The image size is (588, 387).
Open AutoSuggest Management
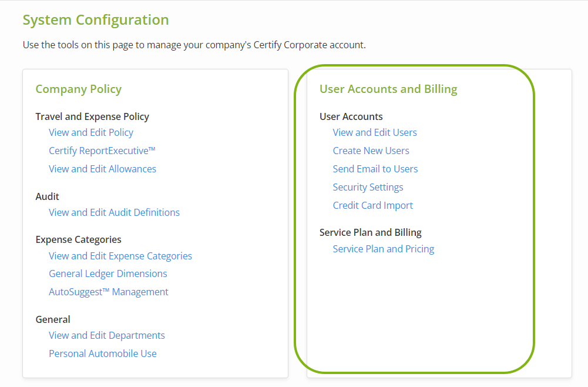pyautogui.click(x=109, y=292)
